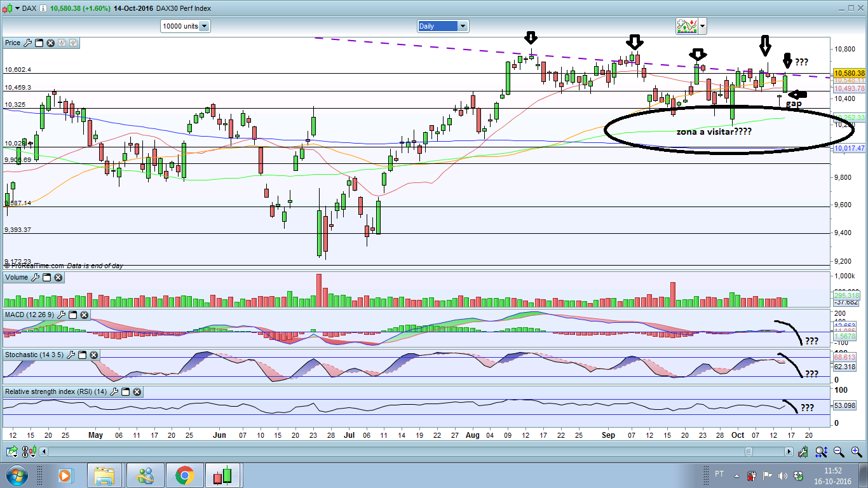
Task: Click the ProRealTime taskbar button
Action: point(224,475)
